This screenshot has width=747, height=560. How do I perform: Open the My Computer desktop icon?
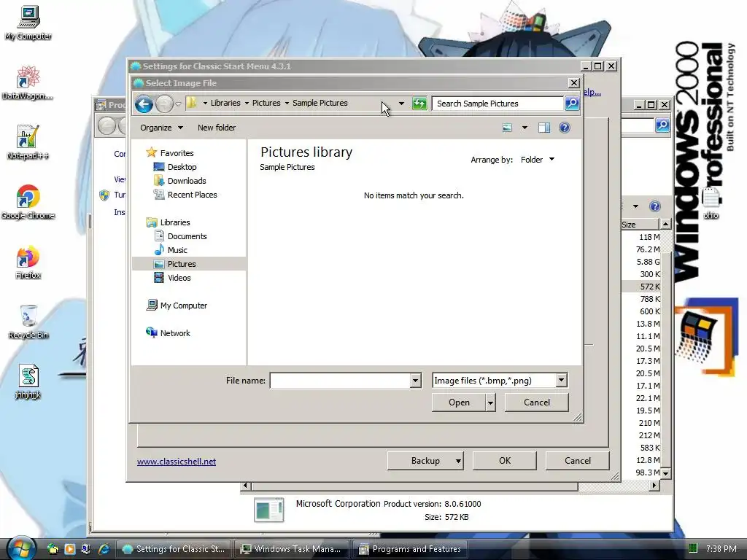coord(28,23)
